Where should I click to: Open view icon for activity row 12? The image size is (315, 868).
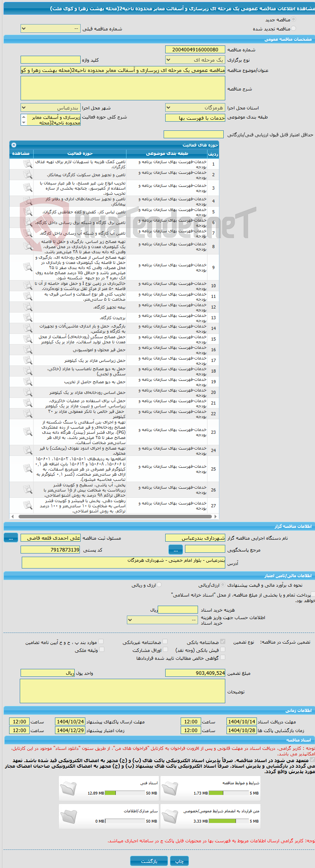coord(28,307)
